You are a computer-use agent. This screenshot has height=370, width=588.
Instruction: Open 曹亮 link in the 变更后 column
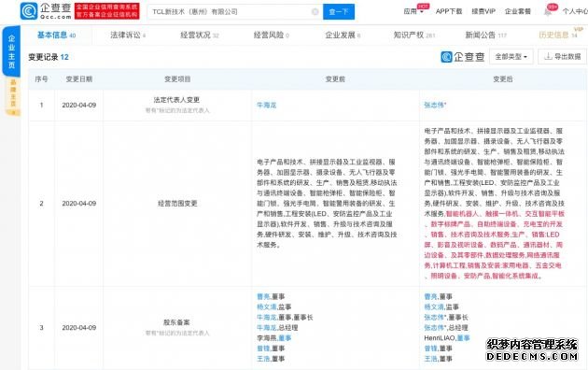pyautogui.click(x=430, y=297)
